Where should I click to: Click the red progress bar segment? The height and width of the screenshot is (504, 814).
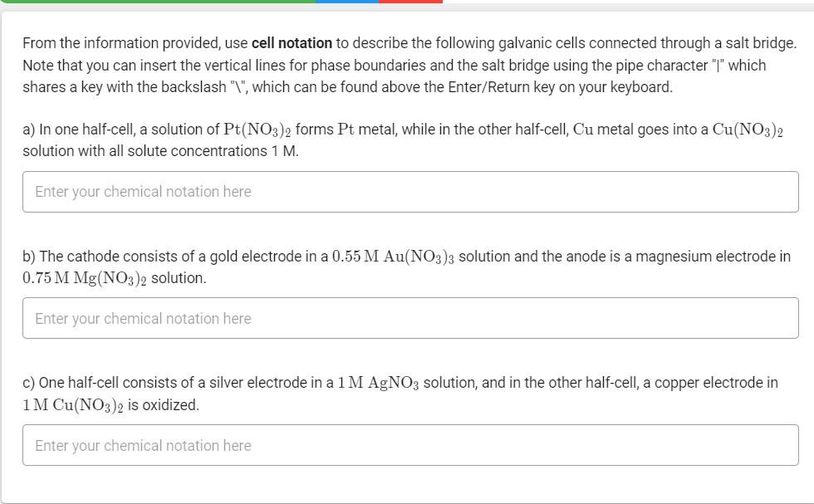click(x=409, y=2)
